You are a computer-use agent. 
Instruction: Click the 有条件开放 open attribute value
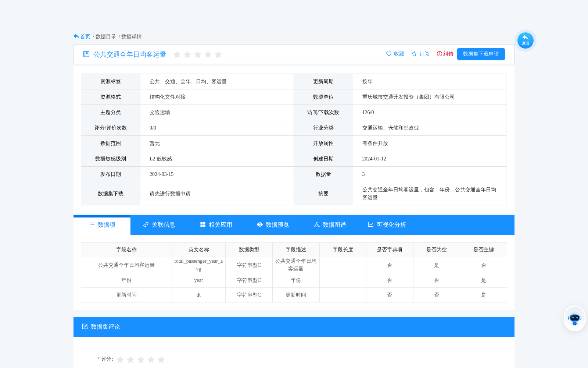coord(375,144)
